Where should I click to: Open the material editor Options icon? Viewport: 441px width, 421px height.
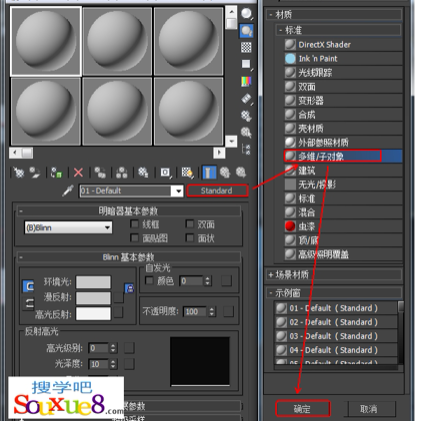point(246,116)
